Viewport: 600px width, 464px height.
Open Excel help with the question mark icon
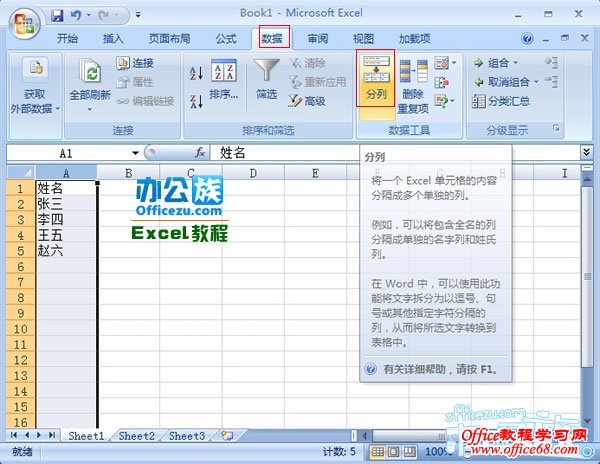[x=527, y=38]
